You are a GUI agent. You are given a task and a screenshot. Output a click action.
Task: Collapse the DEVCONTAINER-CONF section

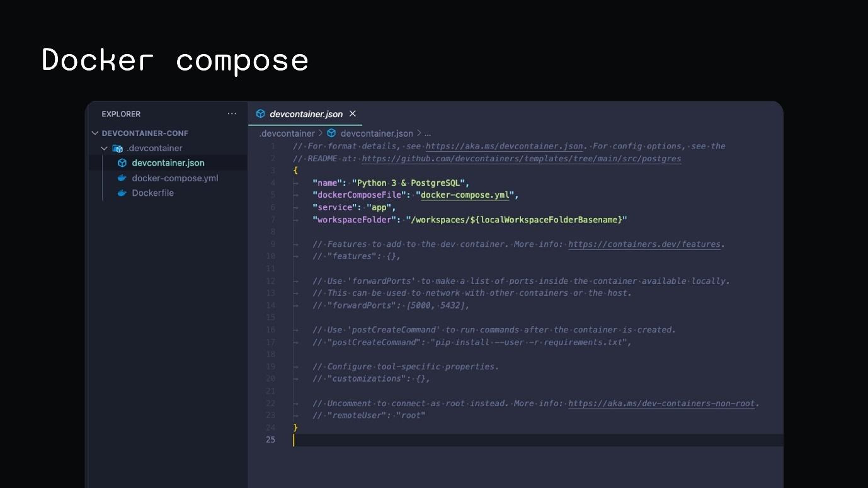pyautogui.click(x=95, y=133)
